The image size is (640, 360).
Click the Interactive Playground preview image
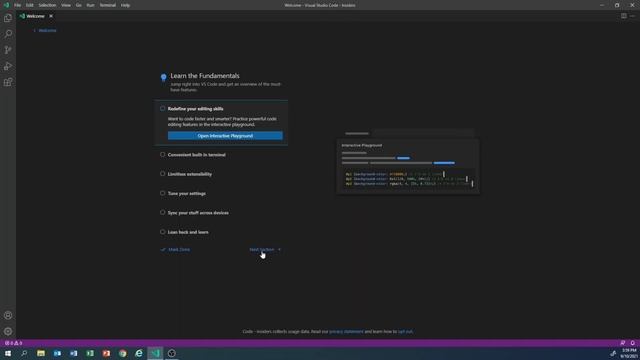pos(408,161)
